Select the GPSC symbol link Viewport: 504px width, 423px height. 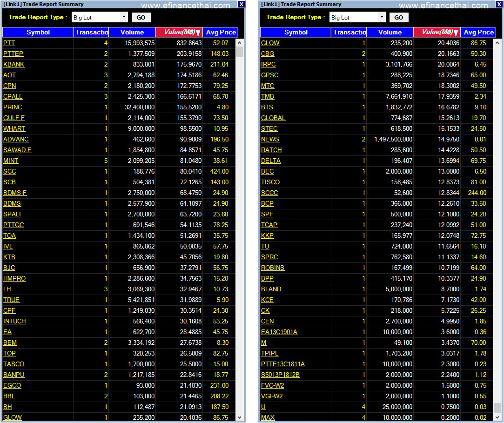[269, 75]
